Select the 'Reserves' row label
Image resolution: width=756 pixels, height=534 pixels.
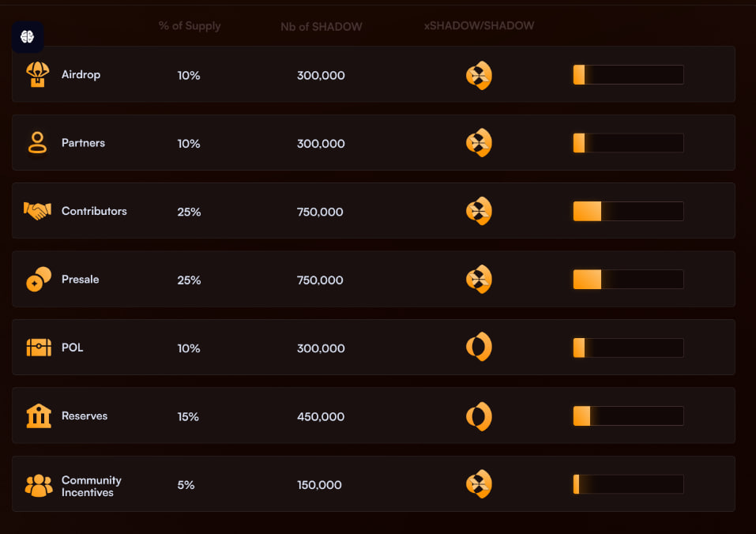pos(85,416)
